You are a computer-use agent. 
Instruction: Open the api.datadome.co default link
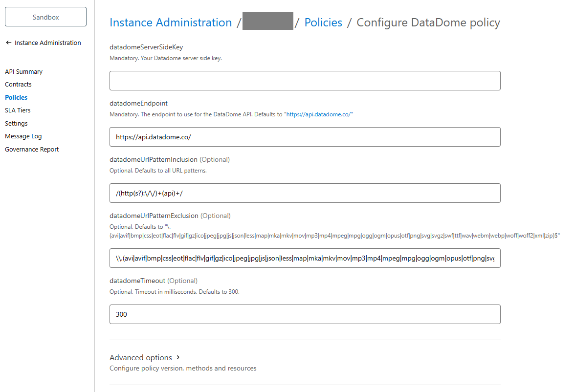coord(318,114)
